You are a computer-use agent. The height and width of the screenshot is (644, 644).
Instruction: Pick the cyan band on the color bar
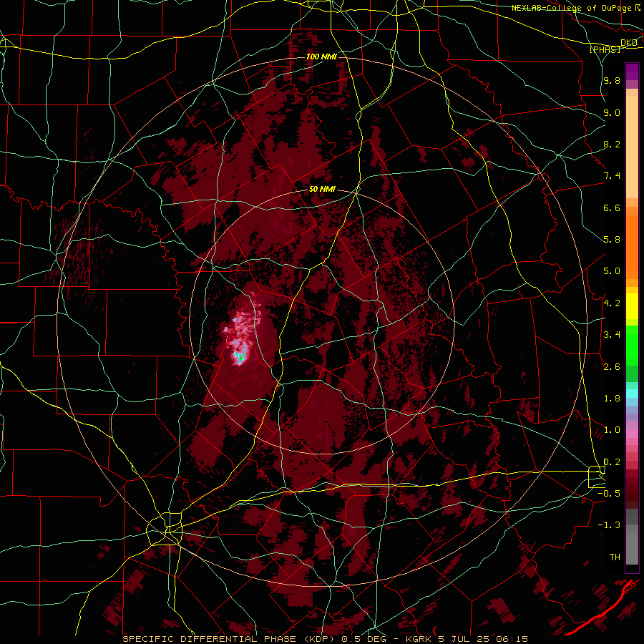click(632, 394)
